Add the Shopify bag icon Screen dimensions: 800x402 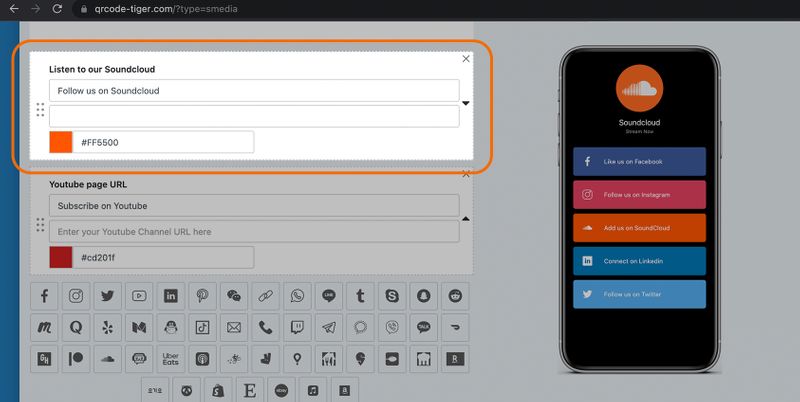click(219, 389)
